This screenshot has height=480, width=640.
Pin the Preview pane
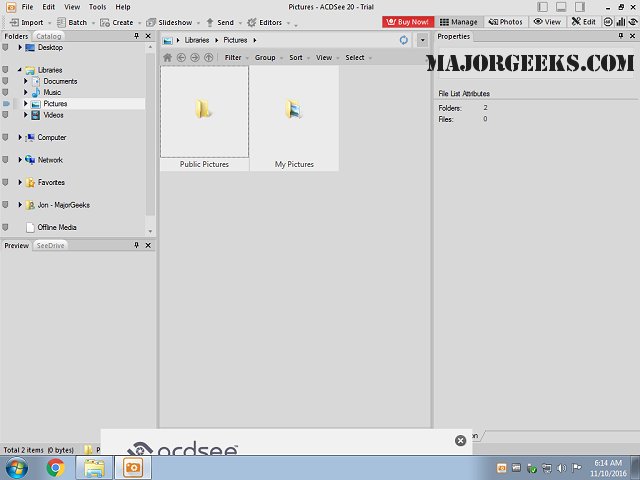136,245
